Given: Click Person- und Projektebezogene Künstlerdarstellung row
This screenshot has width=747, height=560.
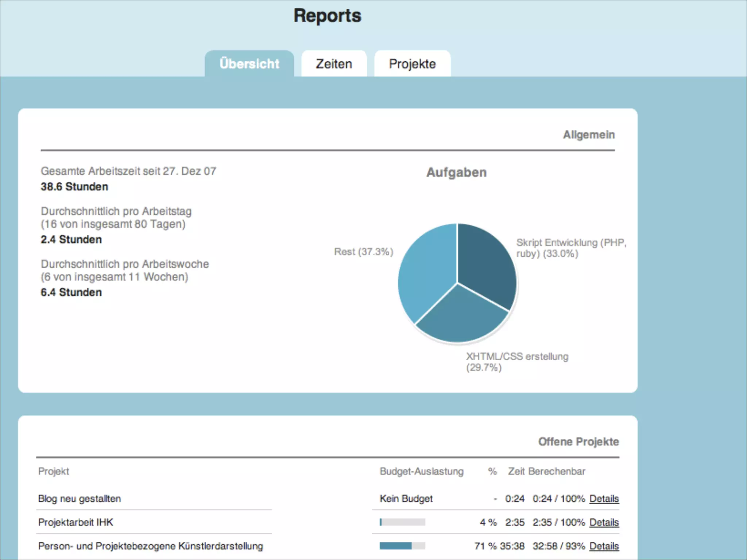Looking at the screenshot, I should click(x=150, y=546).
